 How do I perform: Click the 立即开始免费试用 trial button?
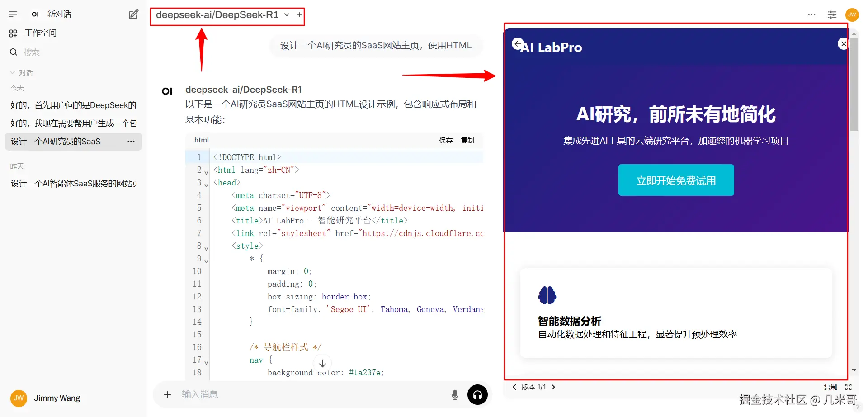tap(676, 180)
